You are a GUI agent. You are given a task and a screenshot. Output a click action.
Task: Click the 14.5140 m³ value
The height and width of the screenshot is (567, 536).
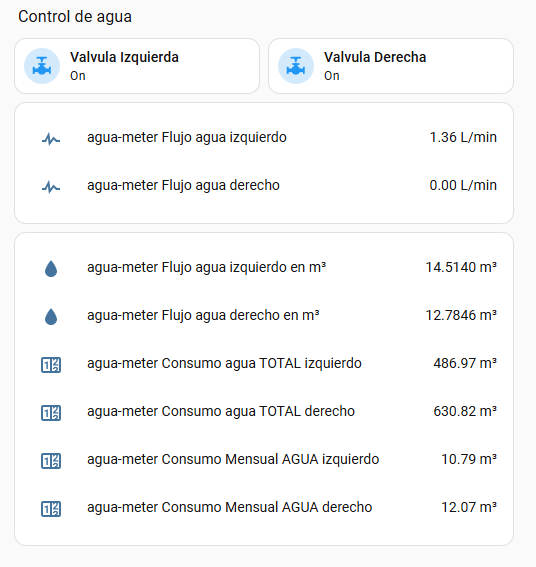(461, 268)
